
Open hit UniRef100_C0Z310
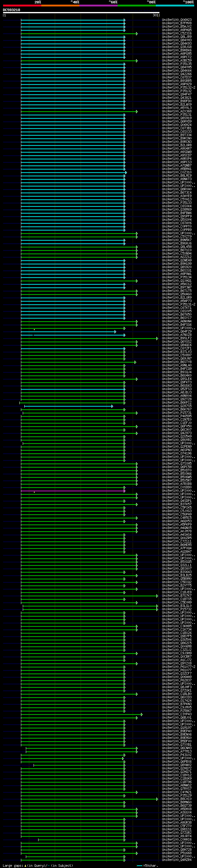177,172
